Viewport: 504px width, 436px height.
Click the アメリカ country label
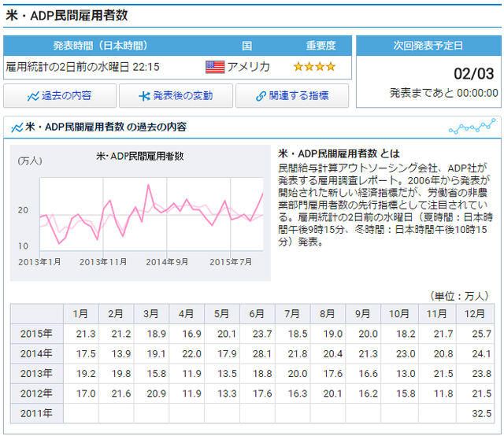[x=249, y=67]
